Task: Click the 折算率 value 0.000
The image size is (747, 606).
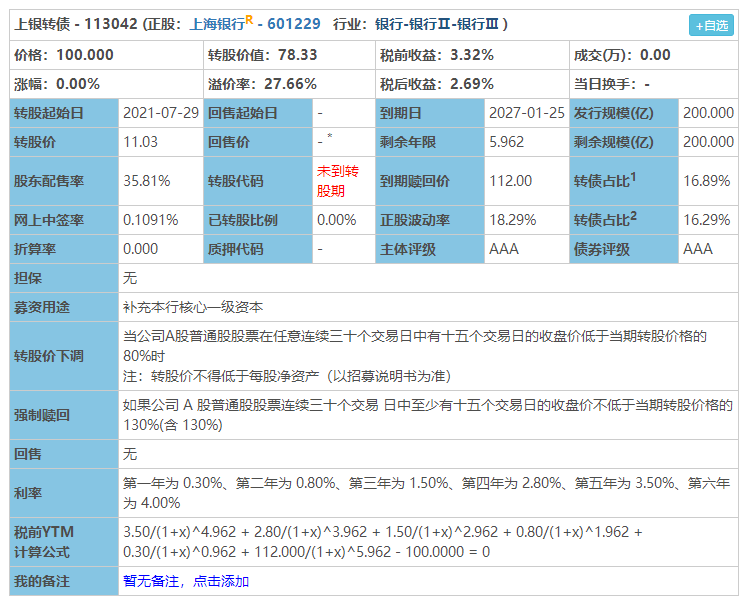Action: coord(140,249)
